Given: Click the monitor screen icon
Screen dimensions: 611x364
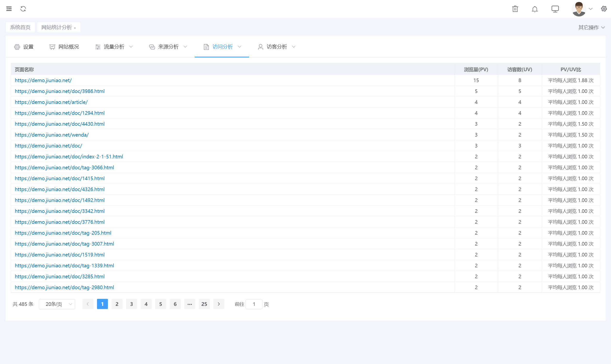Looking at the screenshot, I should pyautogui.click(x=555, y=9).
